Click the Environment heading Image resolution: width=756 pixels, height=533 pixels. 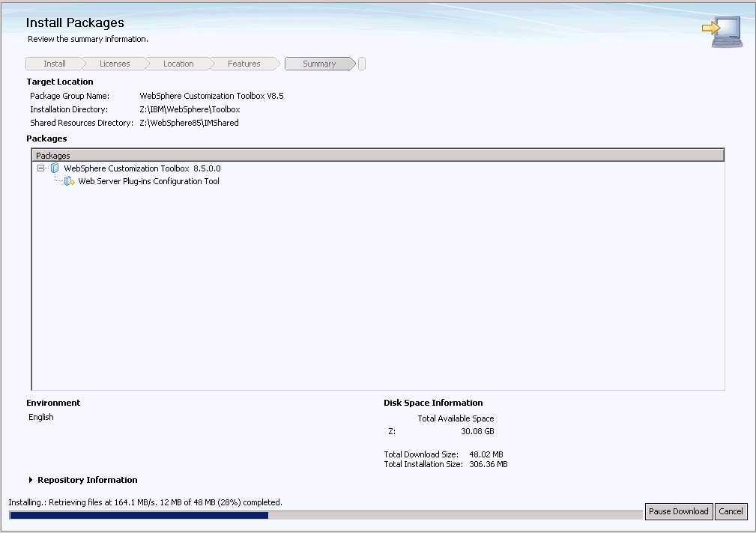pyautogui.click(x=53, y=403)
